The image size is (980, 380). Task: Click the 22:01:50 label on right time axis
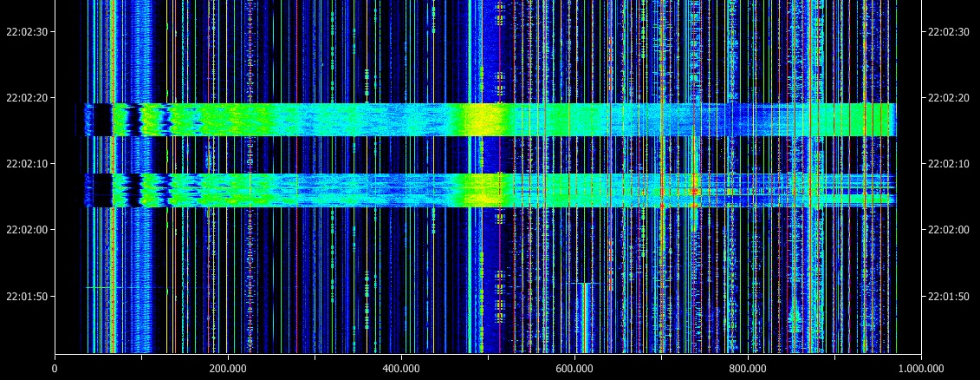[x=949, y=296]
